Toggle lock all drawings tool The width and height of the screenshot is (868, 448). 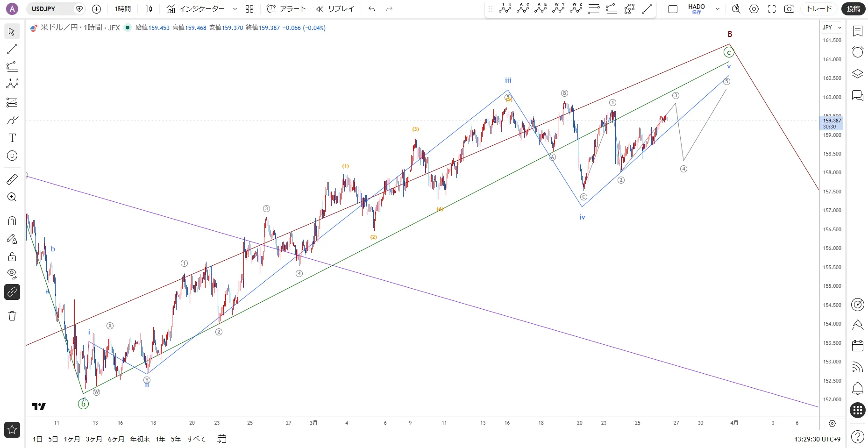(x=12, y=256)
